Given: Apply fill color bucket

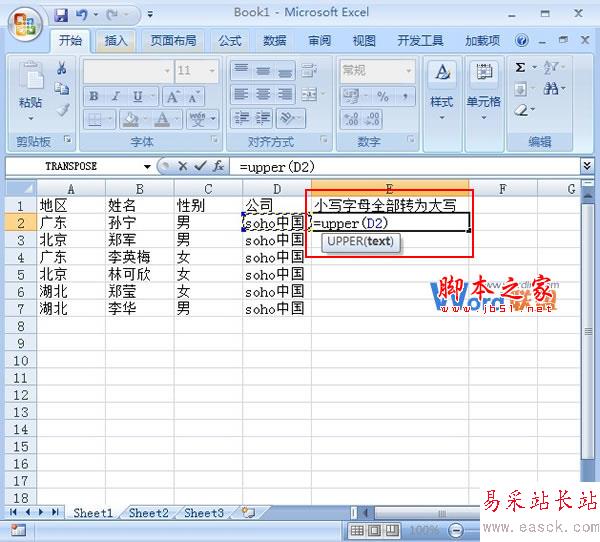Looking at the screenshot, I should coord(130,120).
